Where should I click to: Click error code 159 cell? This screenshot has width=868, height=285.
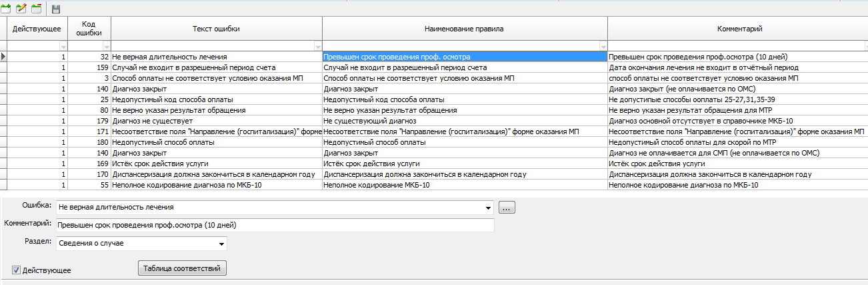(89, 67)
